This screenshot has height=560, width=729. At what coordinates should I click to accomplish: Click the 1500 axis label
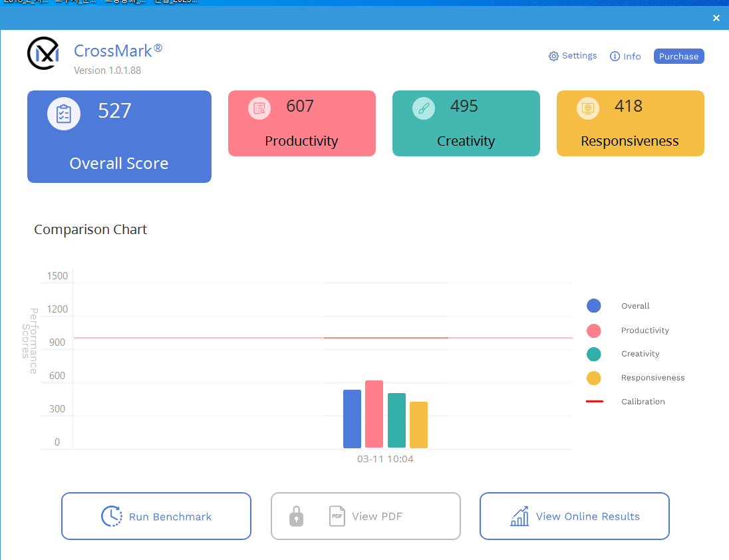tap(57, 275)
